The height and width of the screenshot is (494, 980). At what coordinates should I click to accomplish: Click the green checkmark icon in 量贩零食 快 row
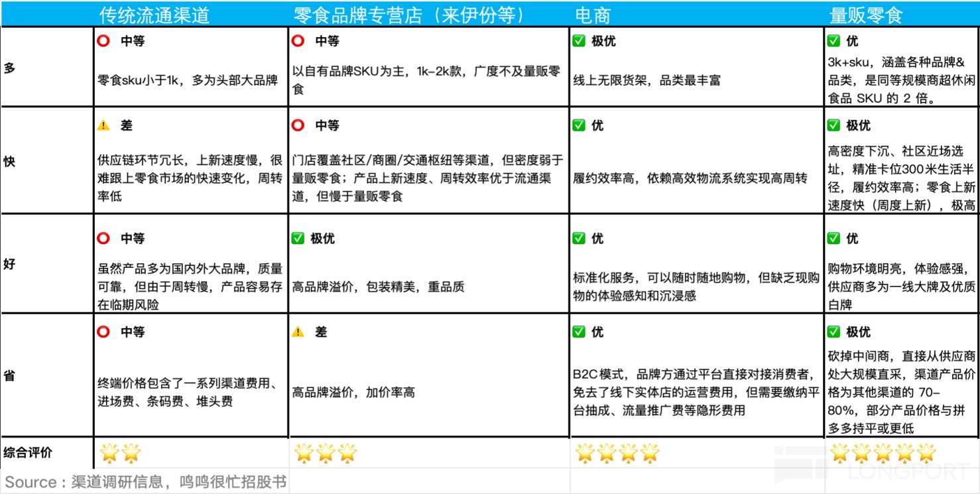[x=834, y=125]
